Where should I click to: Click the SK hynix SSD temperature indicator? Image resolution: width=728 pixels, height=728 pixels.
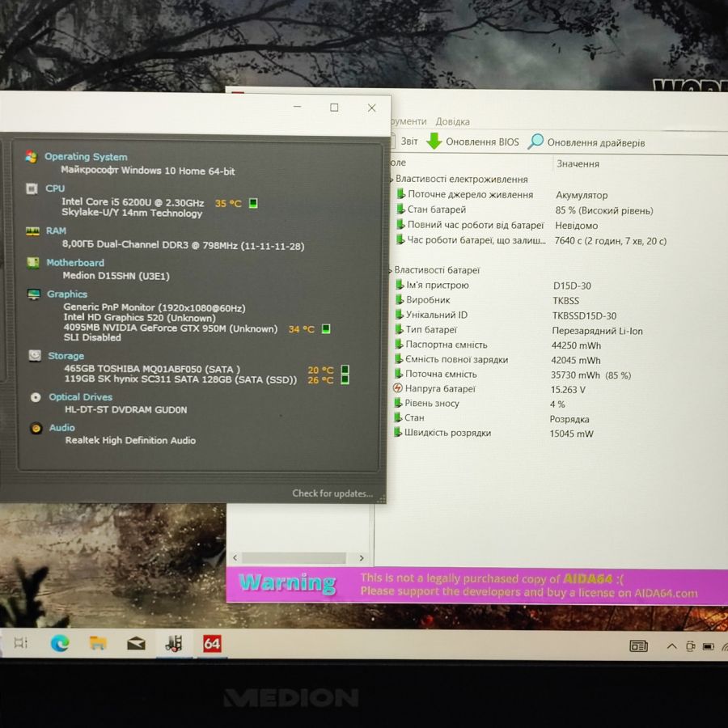point(345,380)
